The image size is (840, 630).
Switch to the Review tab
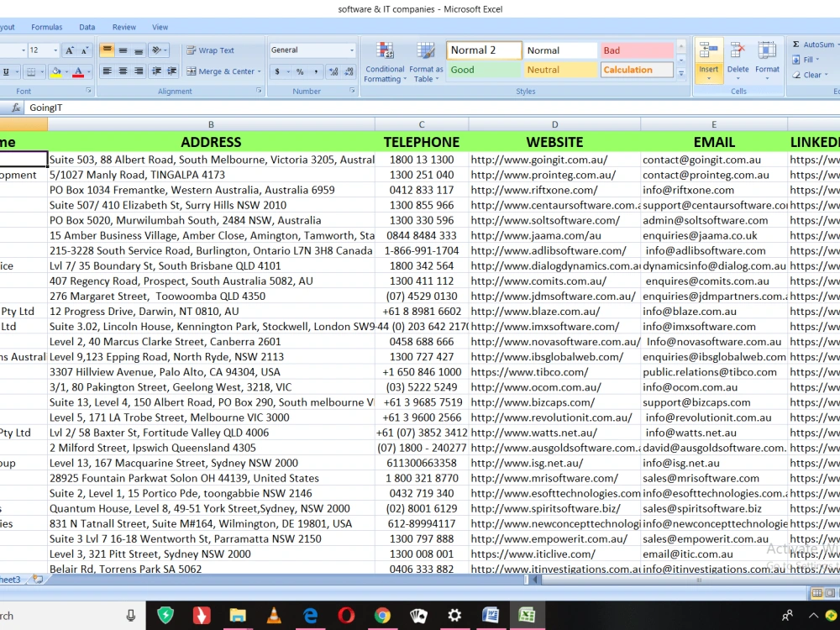[123, 27]
